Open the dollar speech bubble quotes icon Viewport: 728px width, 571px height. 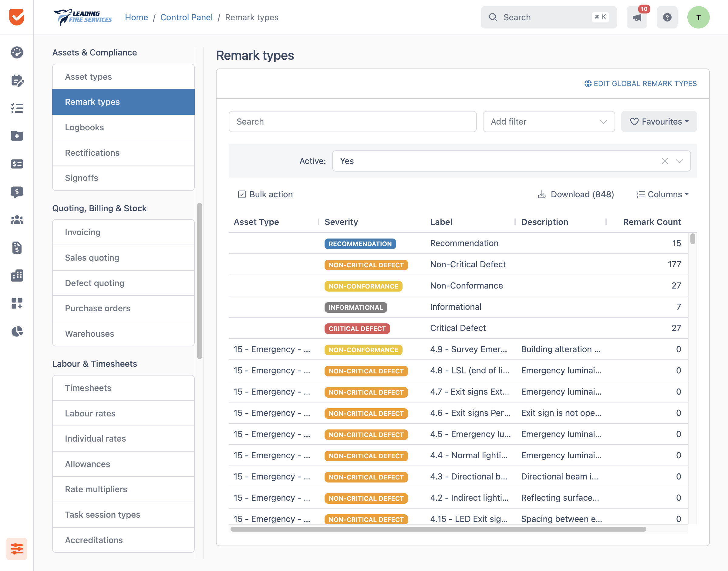[17, 192]
